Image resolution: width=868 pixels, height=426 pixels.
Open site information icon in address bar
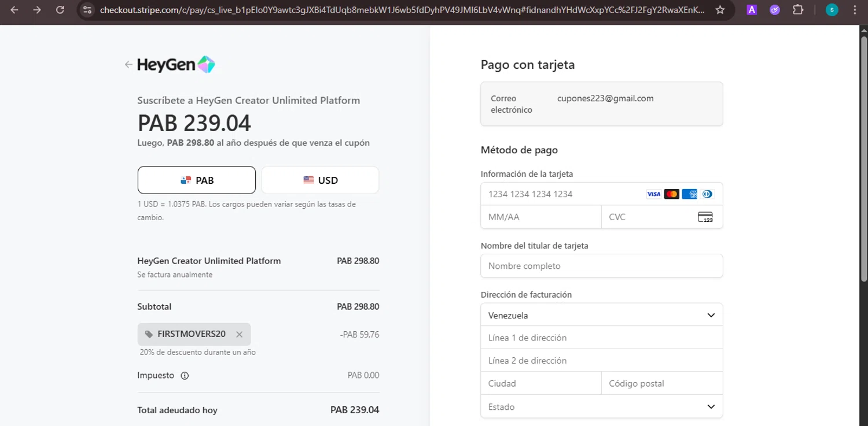(87, 10)
